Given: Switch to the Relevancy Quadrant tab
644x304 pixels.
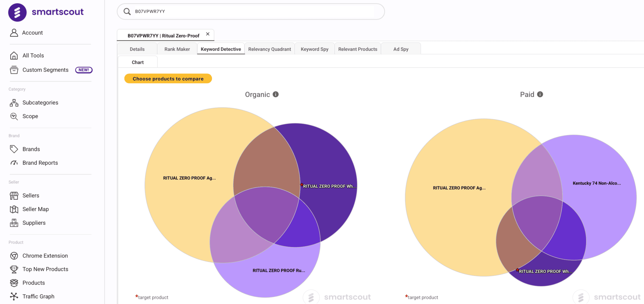Looking at the screenshot, I should click(x=269, y=49).
